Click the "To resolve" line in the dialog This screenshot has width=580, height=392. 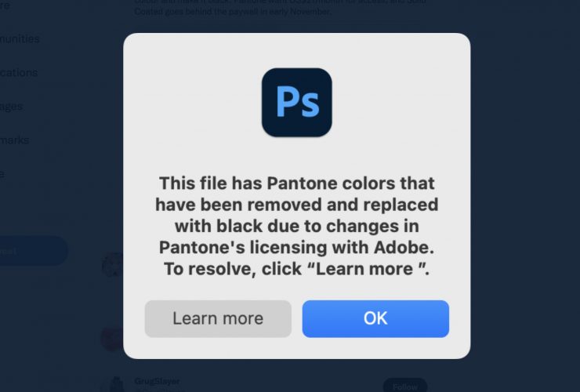pyautogui.click(x=296, y=268)
